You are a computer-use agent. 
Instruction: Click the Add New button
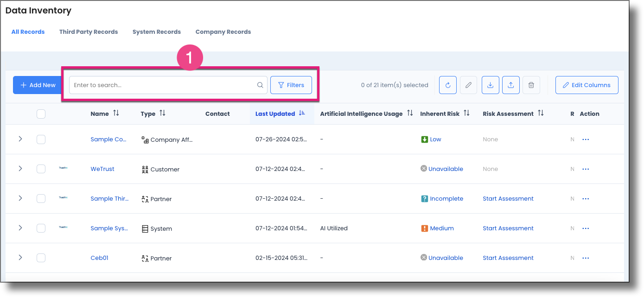tap(38, 85)
